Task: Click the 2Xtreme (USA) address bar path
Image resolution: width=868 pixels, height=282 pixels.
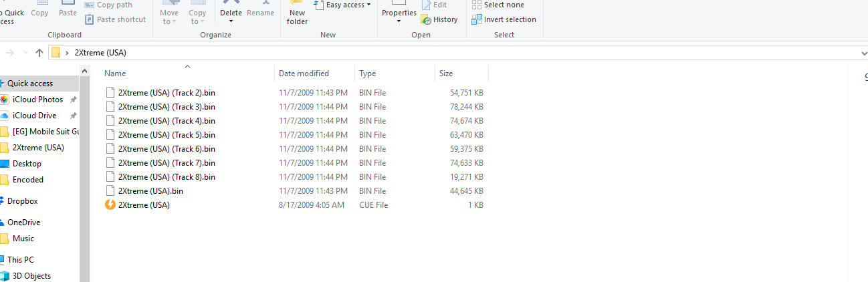Action: click(x=100, y=53)
